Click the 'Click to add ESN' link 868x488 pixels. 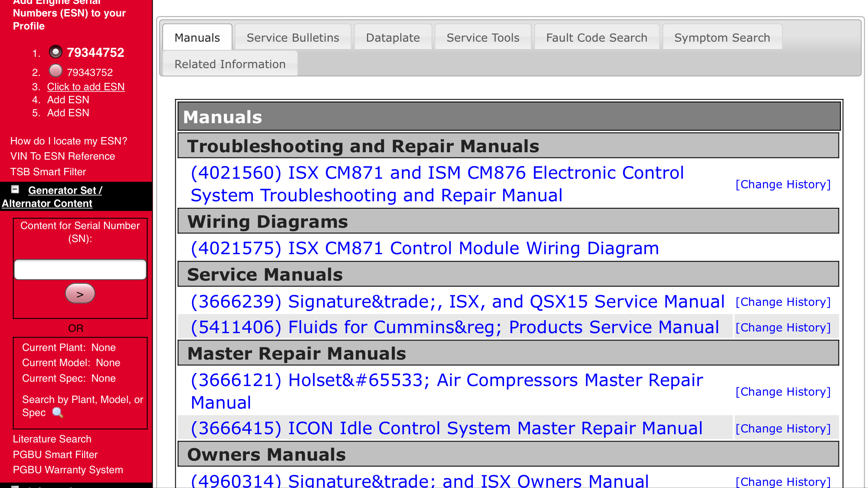(x=86, y=87)
